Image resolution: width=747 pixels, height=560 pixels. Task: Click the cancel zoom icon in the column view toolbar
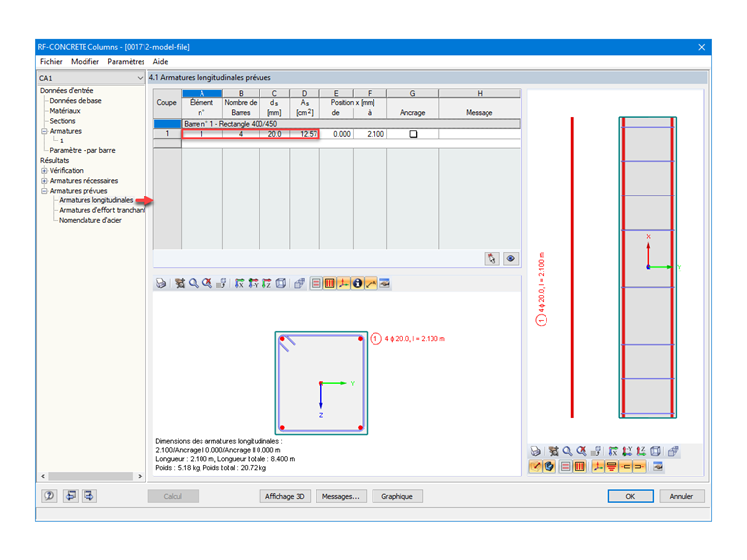(x=581, y=451)
